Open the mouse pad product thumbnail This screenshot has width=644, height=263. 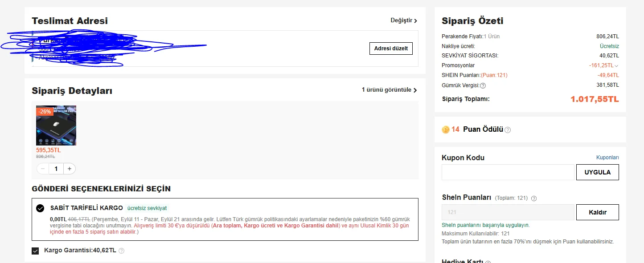click(x=56, y=125)
